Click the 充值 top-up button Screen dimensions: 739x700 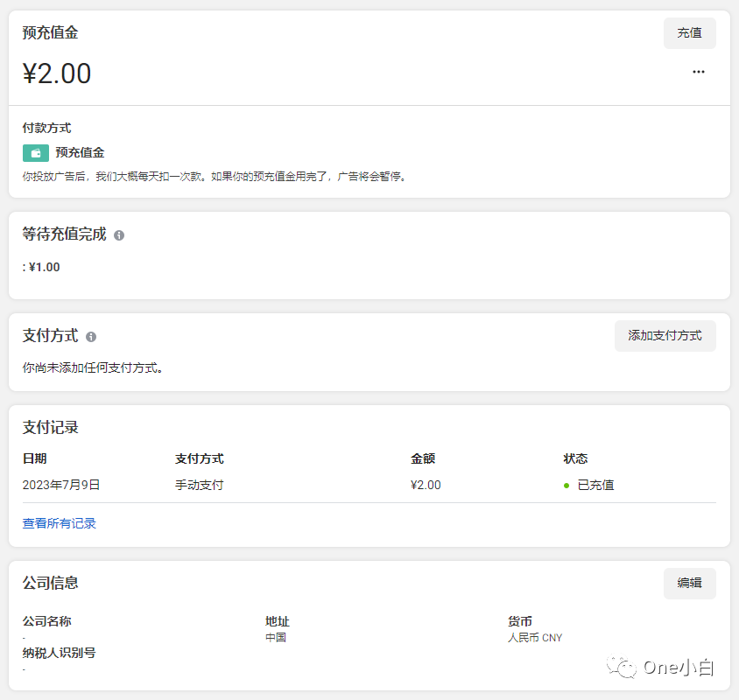[689, 33]
